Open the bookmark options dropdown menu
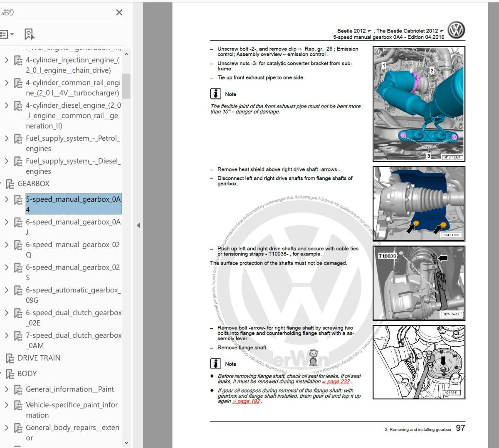Viewport: 499px width, 448px height. (7, 34)
